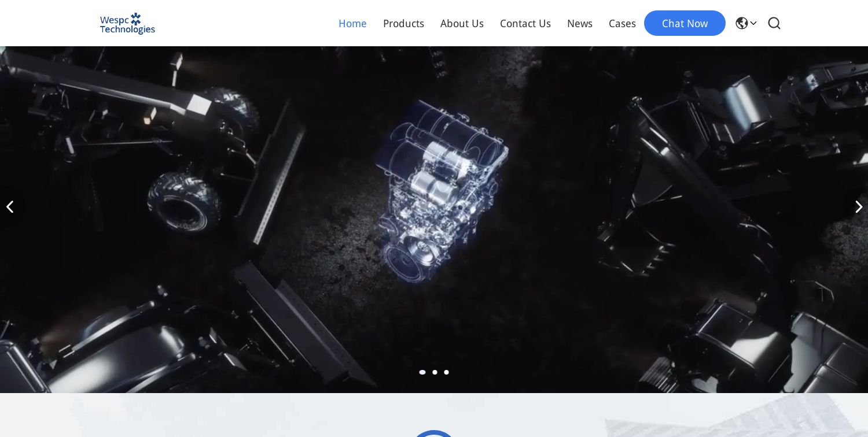Open the News page from navigation
The width and height of the screenshot is (868, 437).
[x=580, y=23]
